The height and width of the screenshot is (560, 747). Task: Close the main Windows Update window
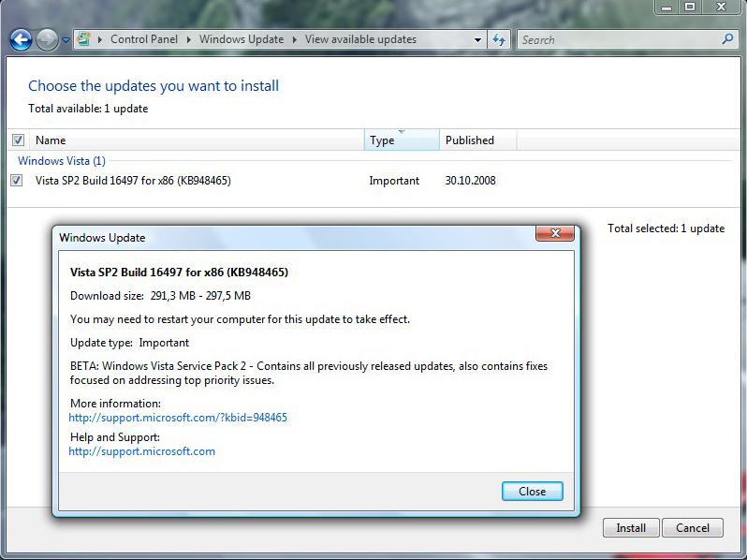pos(722,7)
